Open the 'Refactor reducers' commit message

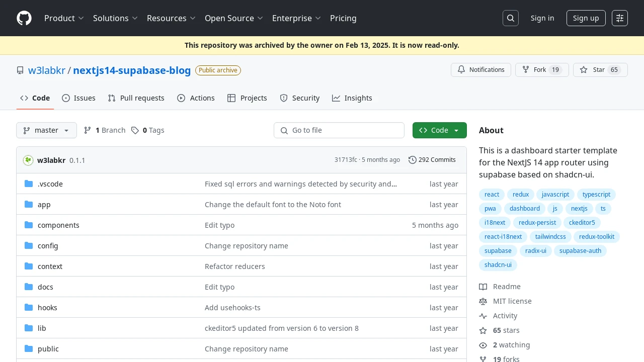click(x=235, y=266)
